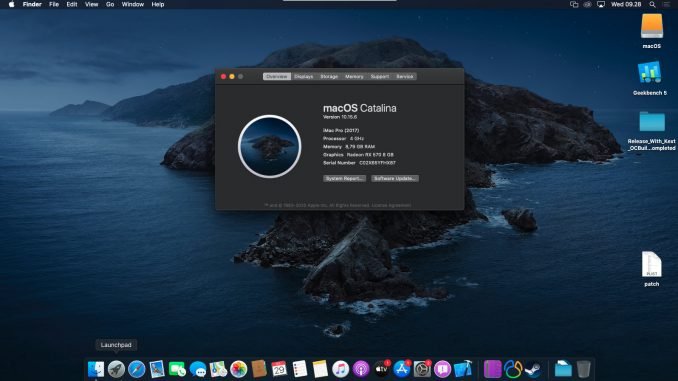Open Music app in the Dock

pos(340,369)
